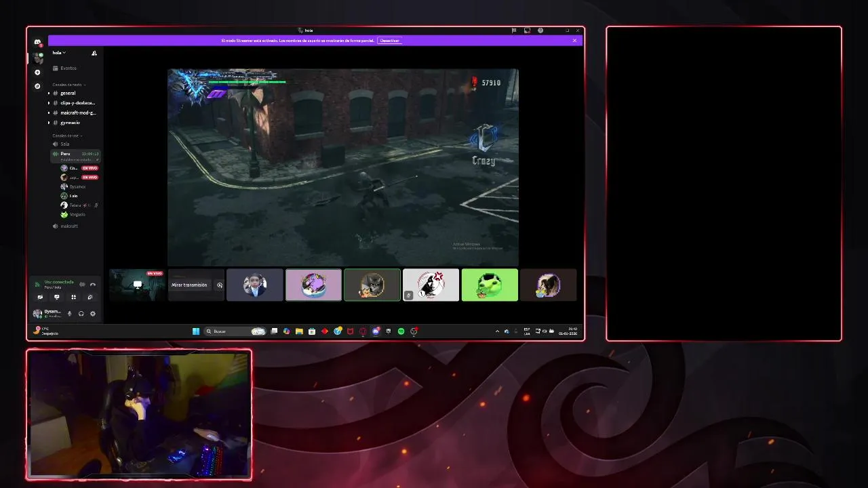Click the first EN VIVO user in Peru
This screenshot has height=488, width=868.
coord(79,168)
